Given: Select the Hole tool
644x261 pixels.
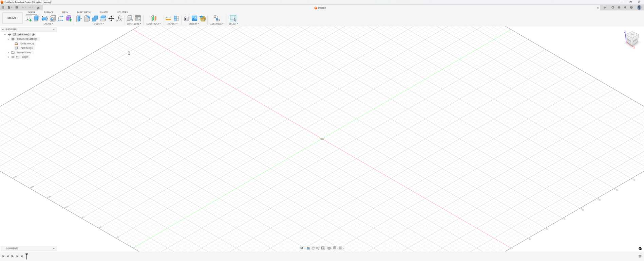Looking at the screenshot, I should pyautogui.click(x=53, y=18).
